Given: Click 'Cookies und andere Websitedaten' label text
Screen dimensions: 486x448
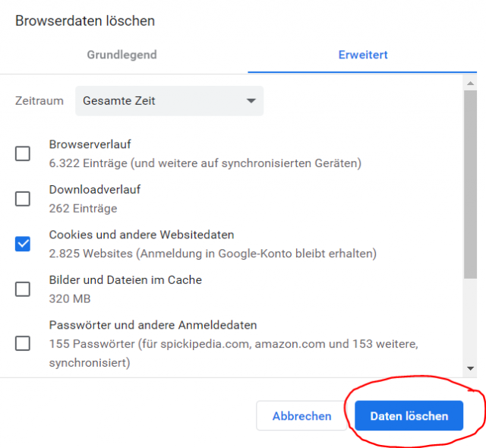Looking at the screenshot, I should [141, 235].
